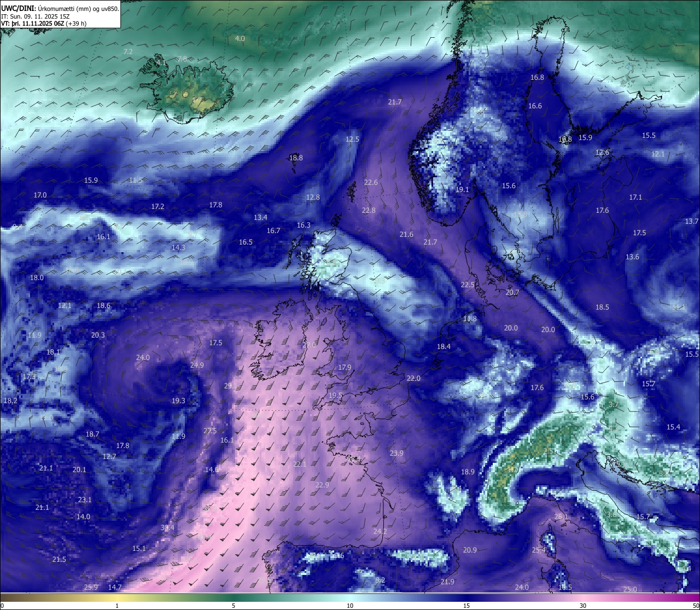700x610 pixels.
Task: Click the 18.6 value in the Atlantic
Action: (103, 306)
